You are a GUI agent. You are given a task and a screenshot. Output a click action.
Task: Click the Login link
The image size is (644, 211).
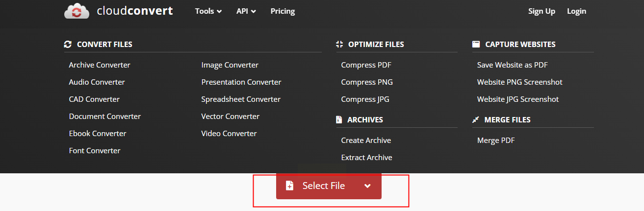[576, 11]
